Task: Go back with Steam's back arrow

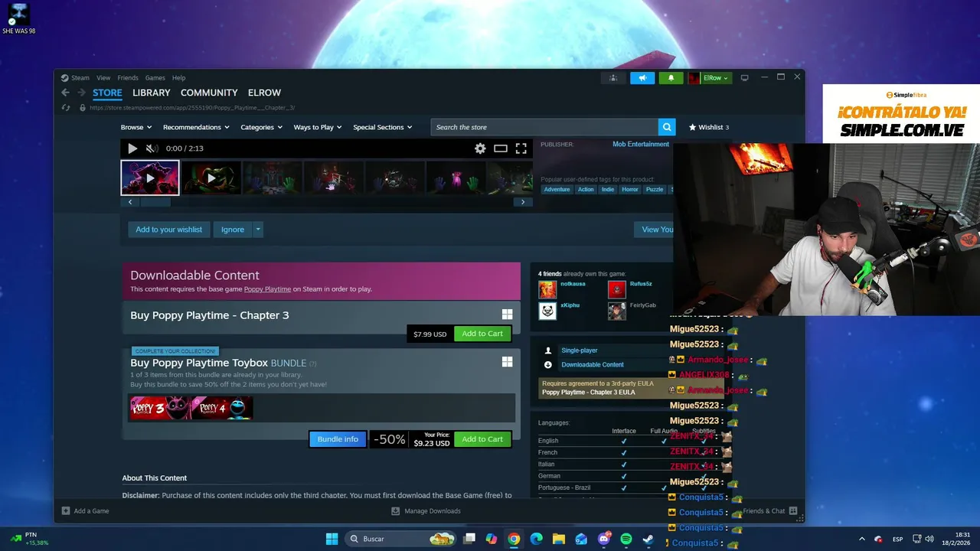Action: pyautogui.click(x=65, y=93)
